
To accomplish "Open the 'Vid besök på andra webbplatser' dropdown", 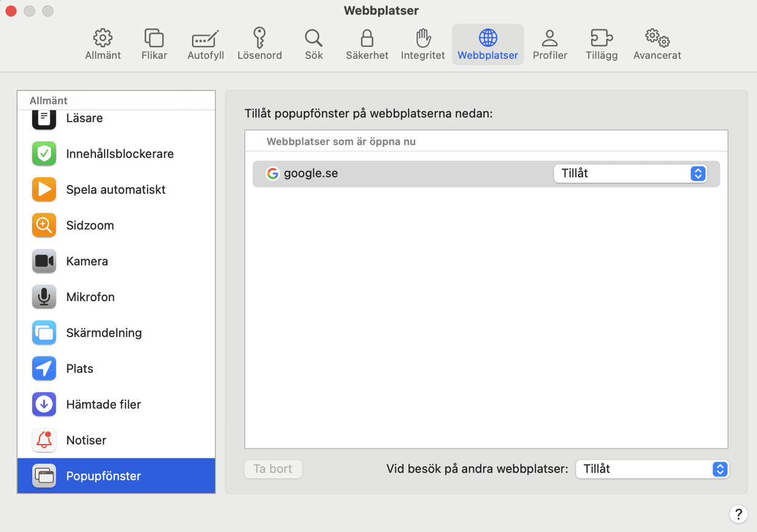I will [652, 469].
